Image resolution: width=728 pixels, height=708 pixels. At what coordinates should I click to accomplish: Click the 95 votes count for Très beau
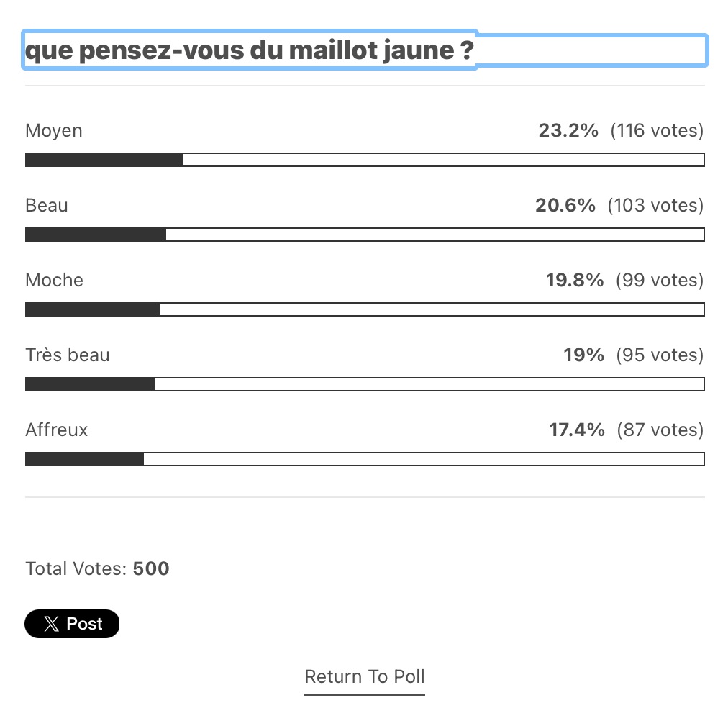(x=660, y=355)
